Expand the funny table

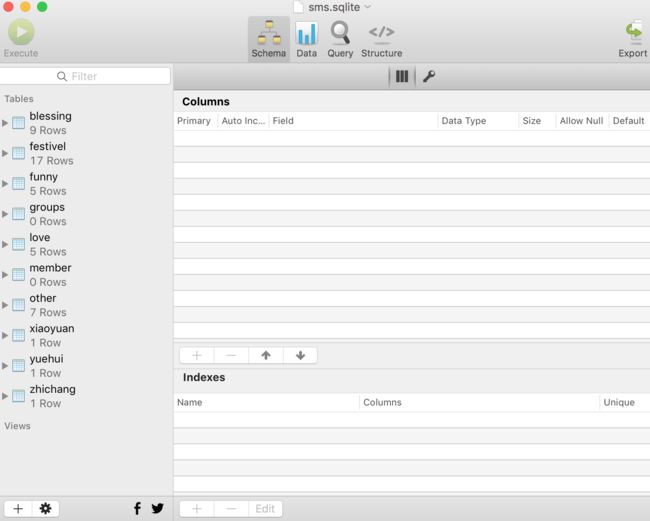[5, 184]
